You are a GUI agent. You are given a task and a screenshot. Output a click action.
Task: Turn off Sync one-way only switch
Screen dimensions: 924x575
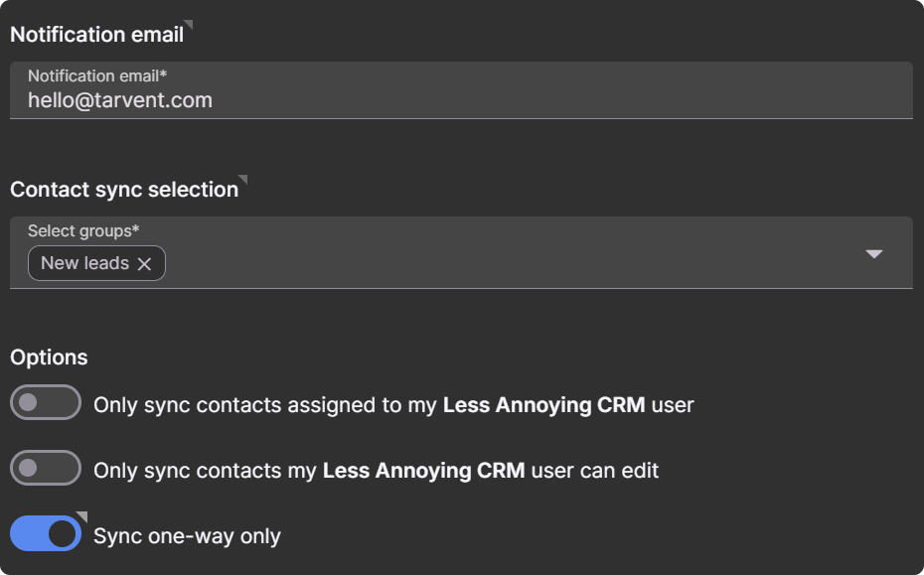click(46, 533)
